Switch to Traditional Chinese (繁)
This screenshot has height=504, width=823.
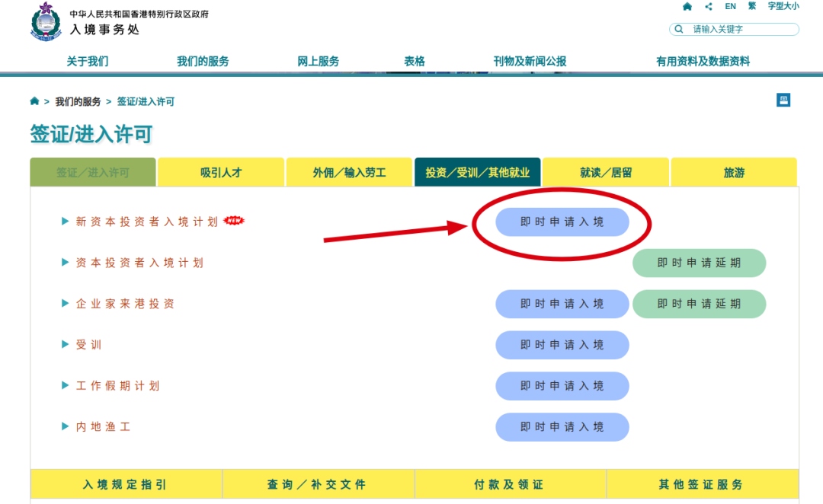coord(752,6)
